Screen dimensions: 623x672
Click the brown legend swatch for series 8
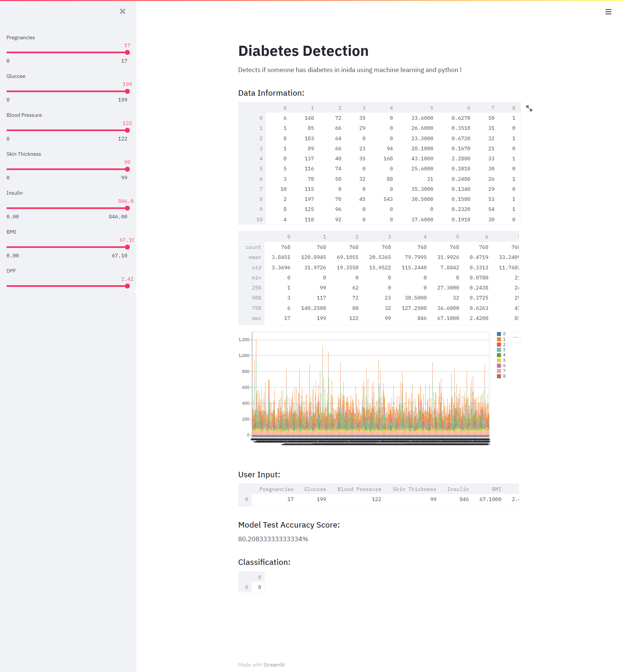(499, 376)
